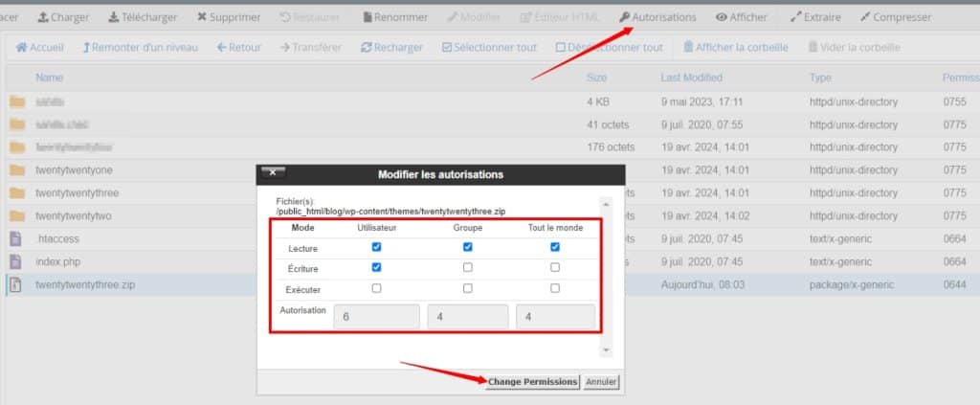Viewport: 980px width, 405px height.
Task: Sort files by Size column header
Action: 596,78
